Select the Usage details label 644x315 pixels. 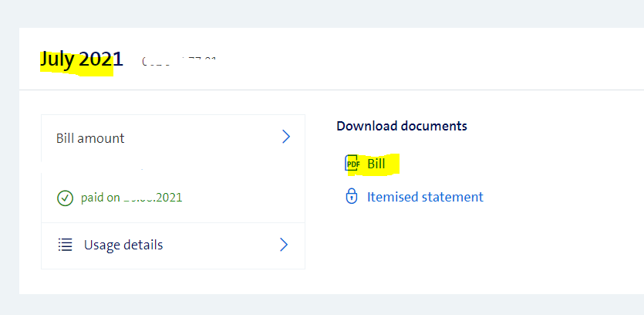click(x=123, y=245)
